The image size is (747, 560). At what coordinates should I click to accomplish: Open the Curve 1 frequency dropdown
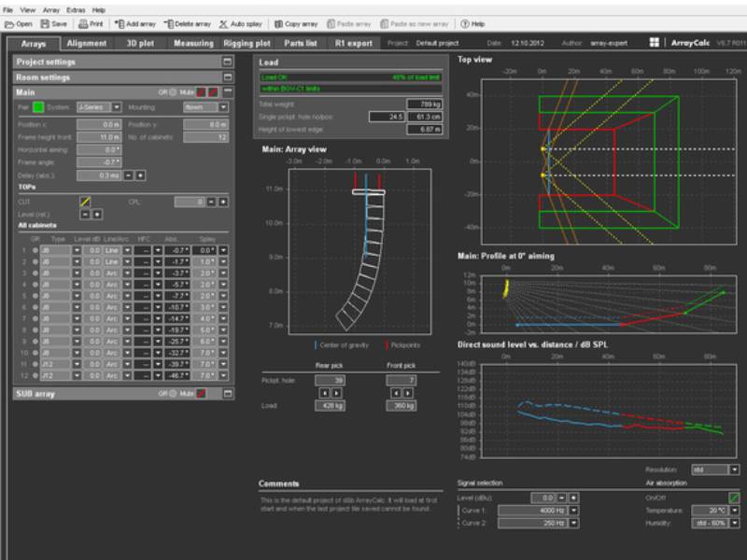pos(573,511)
